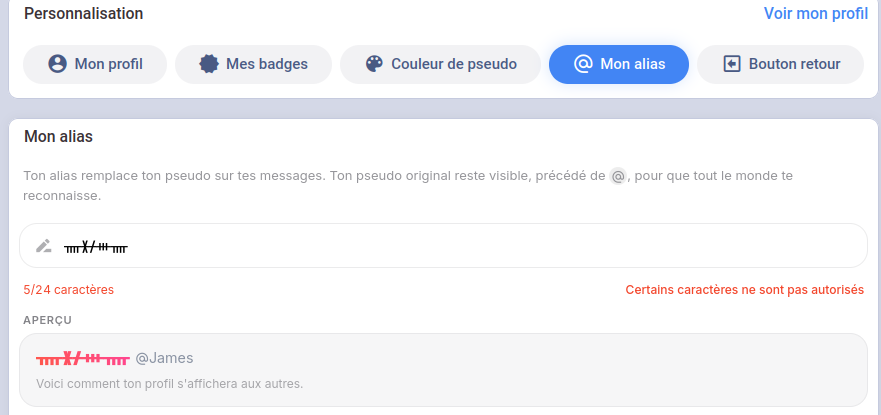Viewport: 881px width, 415px height.
Task: Select the Mon alias tab label
Action: (633, 64)
